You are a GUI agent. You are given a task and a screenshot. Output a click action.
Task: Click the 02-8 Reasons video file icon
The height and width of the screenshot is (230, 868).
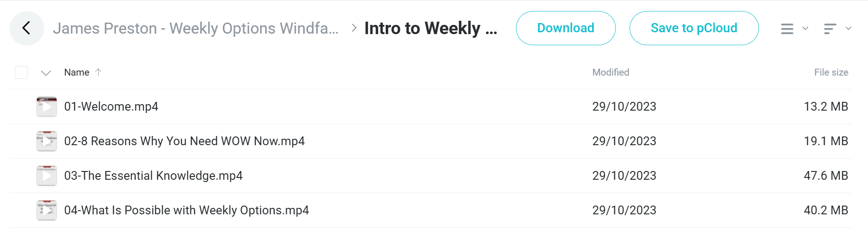pyautogui.click(x=46, y=141)
